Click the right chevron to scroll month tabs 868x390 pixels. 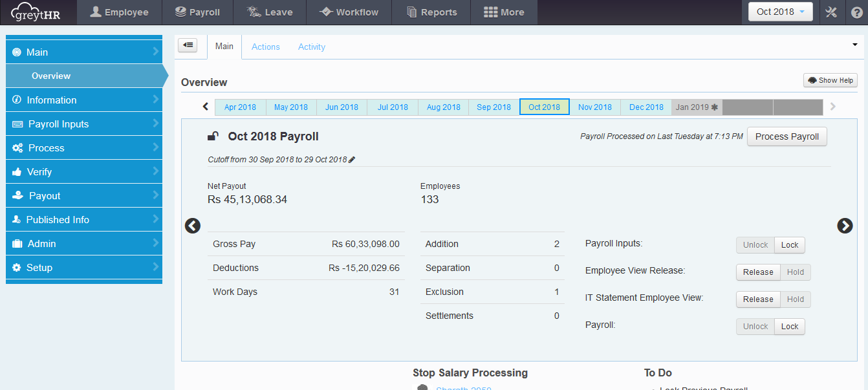833,107
